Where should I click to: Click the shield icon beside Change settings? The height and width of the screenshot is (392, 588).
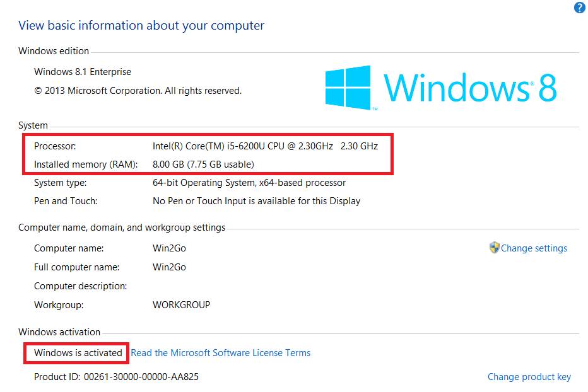click(494, 248)
